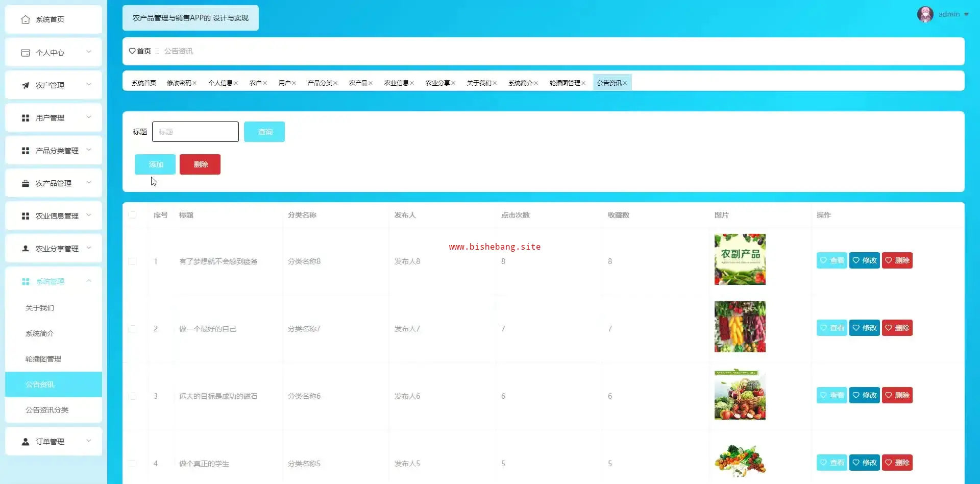Click the 标题 search input field
Viewport: 980px width, 484px height.
point(195,132)
